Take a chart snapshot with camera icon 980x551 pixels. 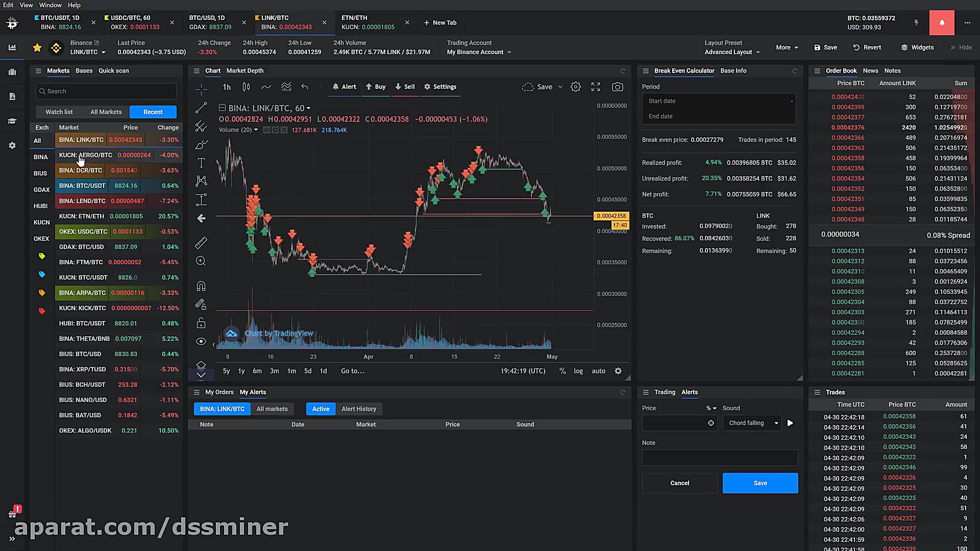[618, 87]
